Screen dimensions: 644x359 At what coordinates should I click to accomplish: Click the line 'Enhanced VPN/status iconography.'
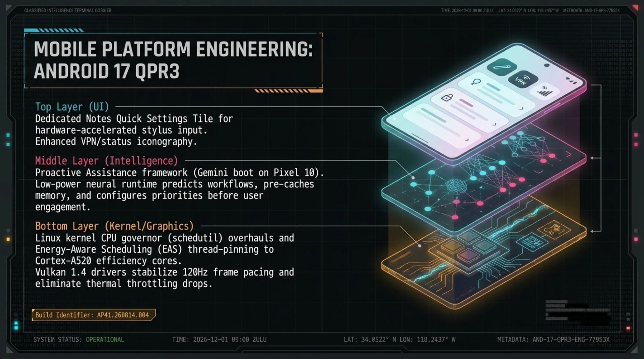point(116,142)
